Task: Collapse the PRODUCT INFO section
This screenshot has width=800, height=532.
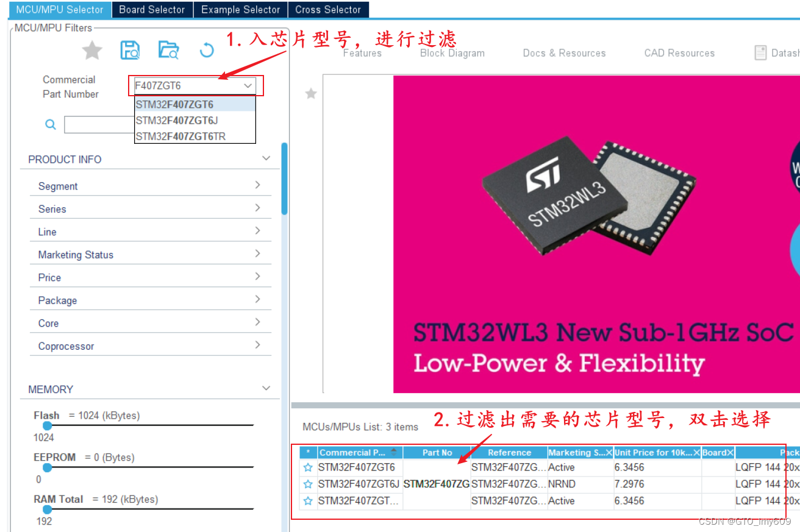Action: coord(266,158)
